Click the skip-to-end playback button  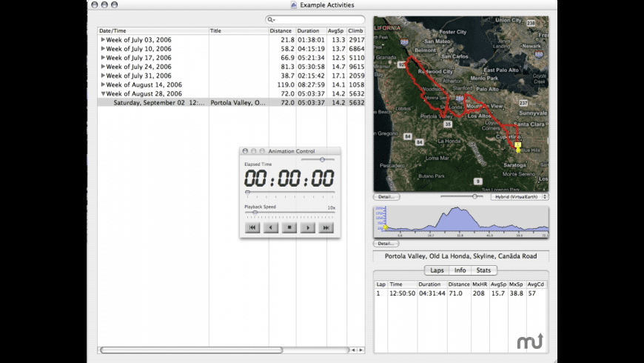(x=326, y=228)
